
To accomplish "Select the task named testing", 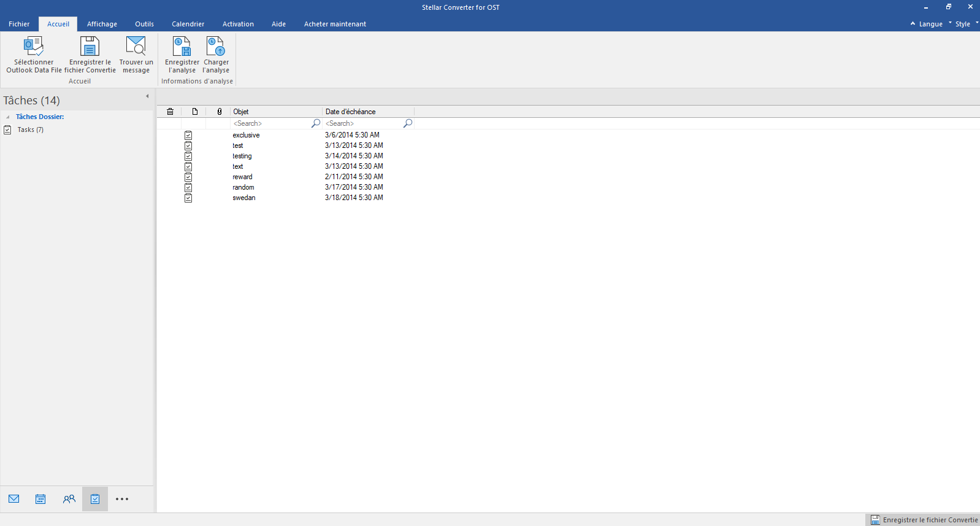I will pyautogui.click(x=242, y=156).
